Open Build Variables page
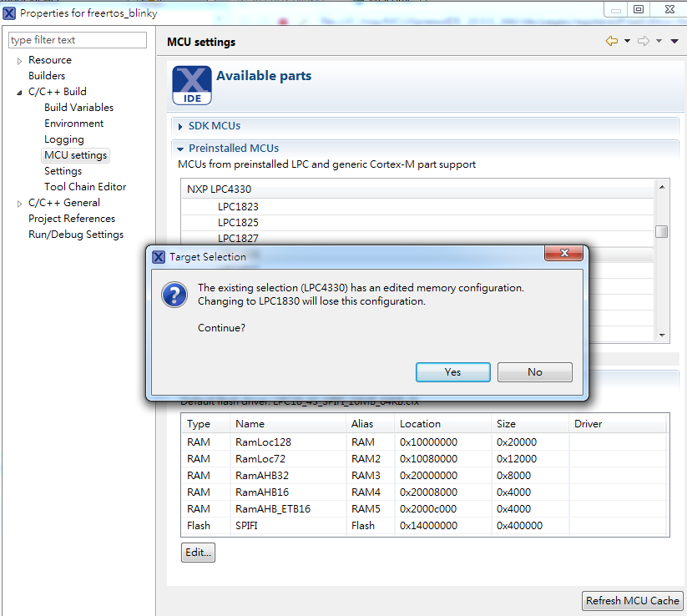Viewport: 687px width, 616px height. point(78,108)
